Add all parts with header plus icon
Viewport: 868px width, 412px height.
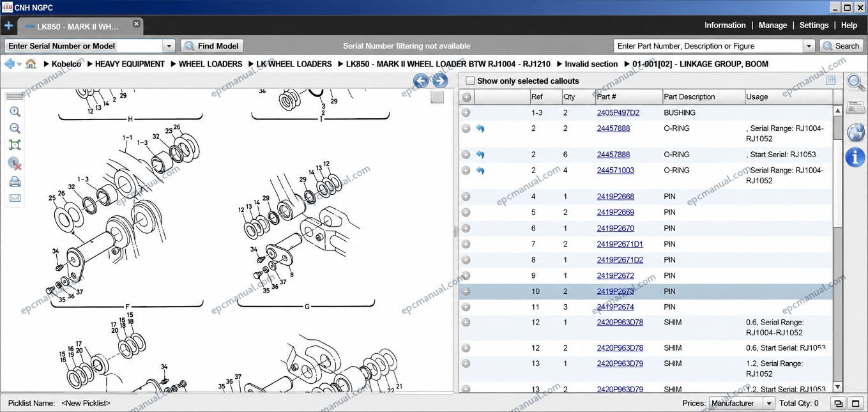pyautogui.click(x=466, y=97)
